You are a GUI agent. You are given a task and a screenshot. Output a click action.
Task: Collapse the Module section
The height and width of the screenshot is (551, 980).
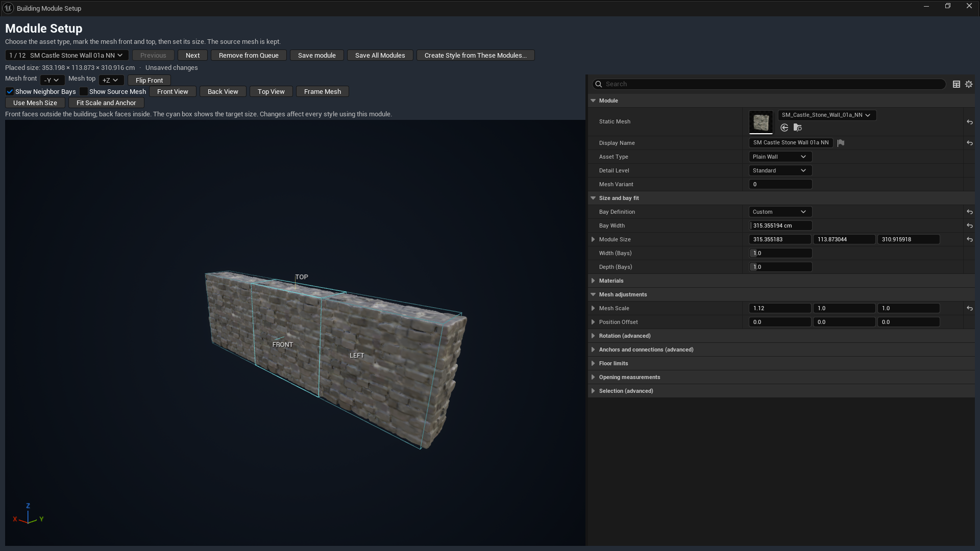pyautogui.click(x=593, y=101)
